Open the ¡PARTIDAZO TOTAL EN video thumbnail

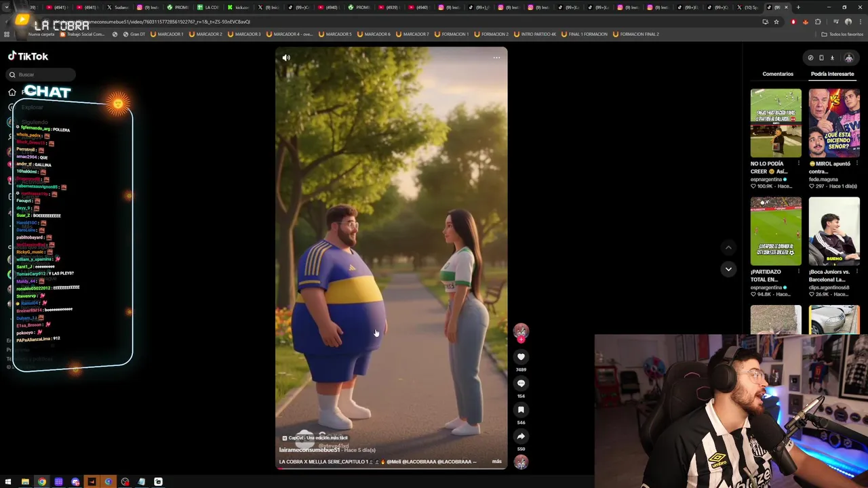pos(776,231)
